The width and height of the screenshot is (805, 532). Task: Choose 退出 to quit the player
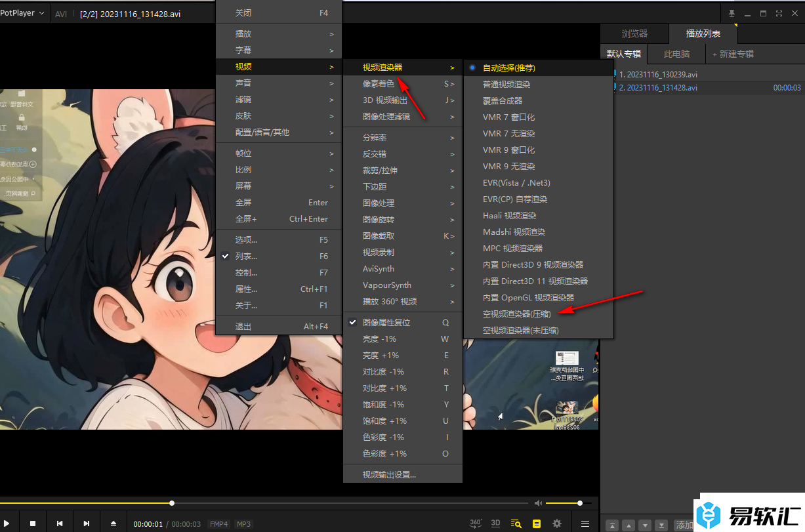coord(279,326)
